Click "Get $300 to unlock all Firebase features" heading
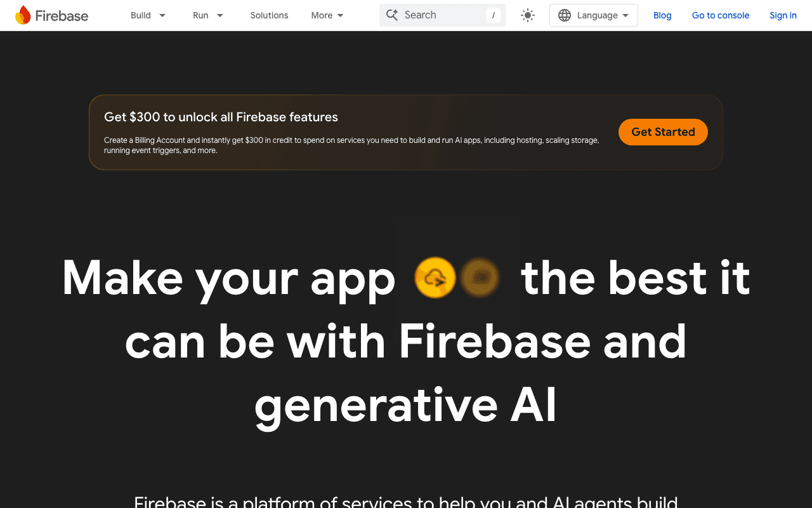Screen dimensions: 812x508 221,117
